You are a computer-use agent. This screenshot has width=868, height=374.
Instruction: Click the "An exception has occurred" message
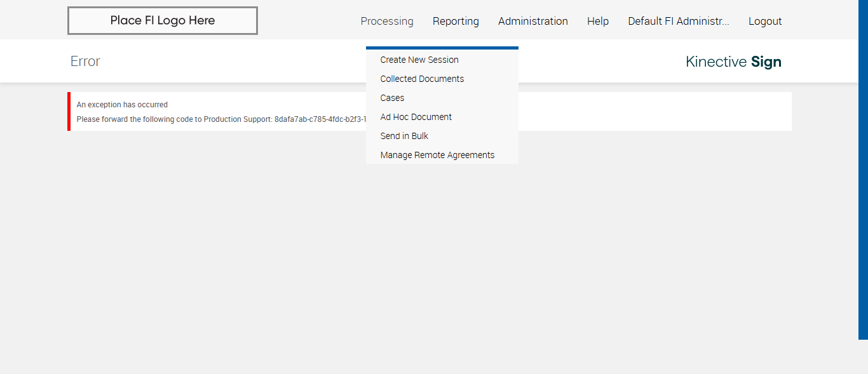coord(122,105)
